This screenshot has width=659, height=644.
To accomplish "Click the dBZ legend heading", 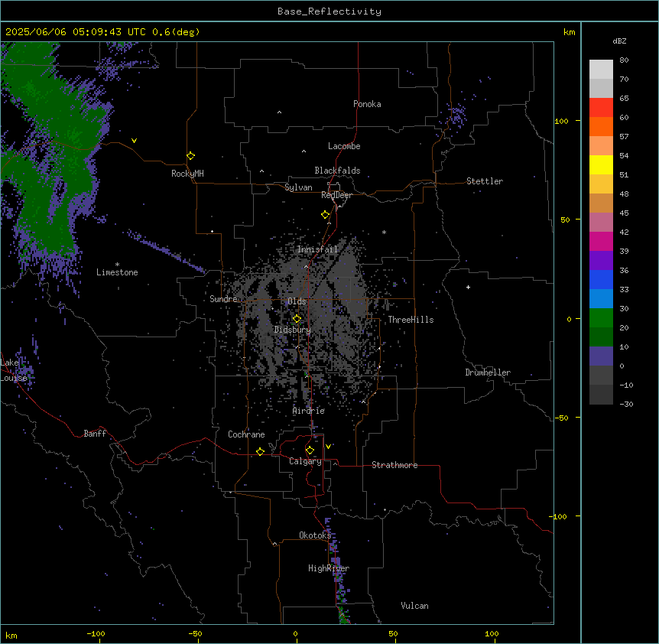I will point(619,41).
